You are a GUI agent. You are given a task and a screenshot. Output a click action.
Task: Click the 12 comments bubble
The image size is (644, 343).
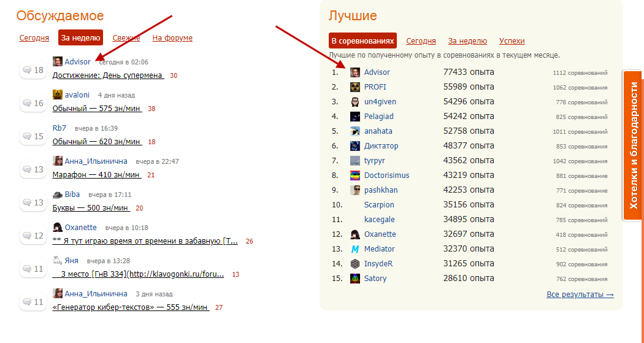point(33,236)
